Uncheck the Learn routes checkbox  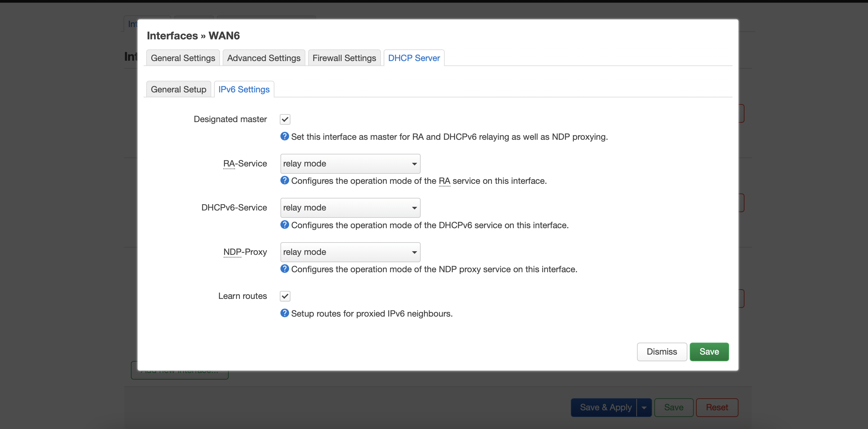click(285, 296)
